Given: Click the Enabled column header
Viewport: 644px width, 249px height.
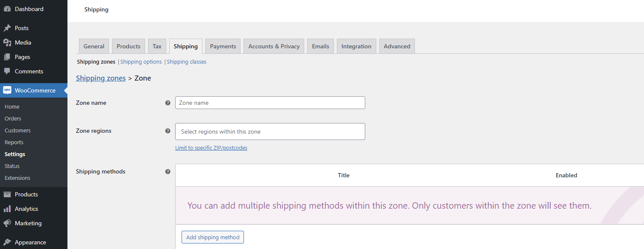Looking at the screenshot, I should tap(566, 175).
